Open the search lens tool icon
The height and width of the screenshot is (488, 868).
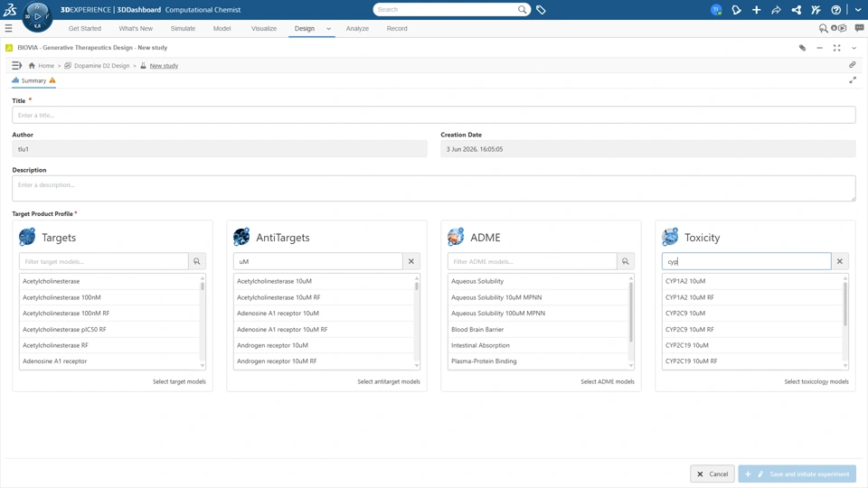(x=823, y=28)
